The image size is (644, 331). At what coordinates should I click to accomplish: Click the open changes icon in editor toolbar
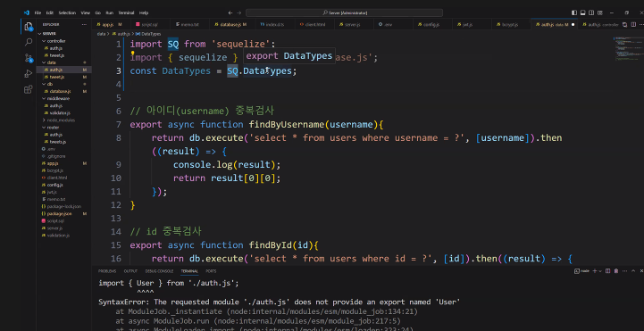click(624, 25)
